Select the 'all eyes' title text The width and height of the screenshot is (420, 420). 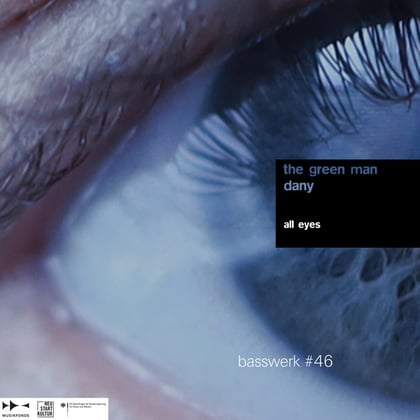coord(302,225)
